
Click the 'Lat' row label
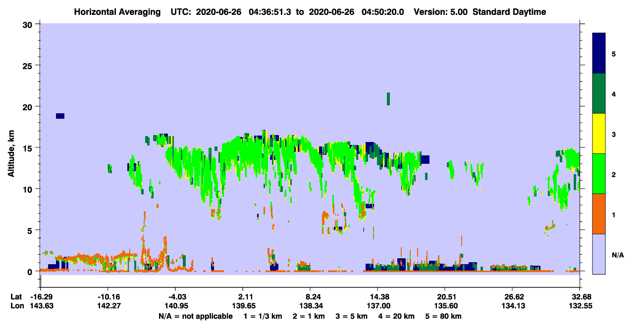tap(16, 297)
